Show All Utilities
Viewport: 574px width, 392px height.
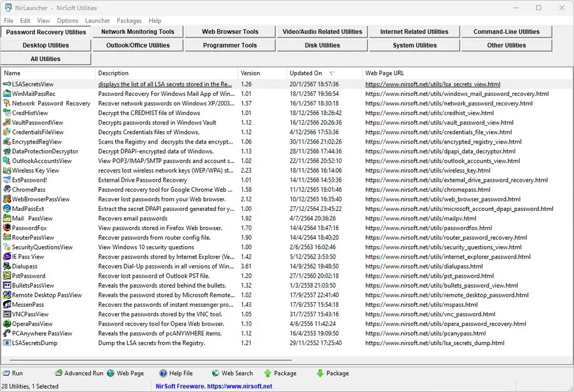[x=46, y=59]
